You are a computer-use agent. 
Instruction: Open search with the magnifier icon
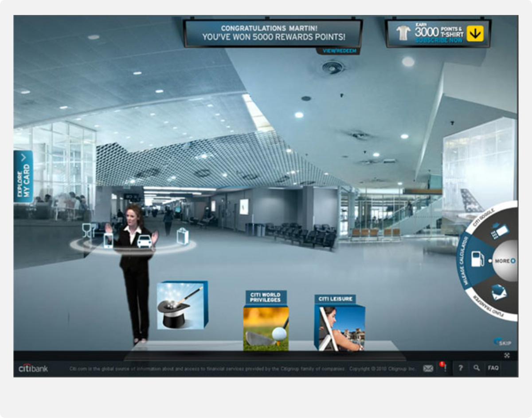tap(477, 368)
